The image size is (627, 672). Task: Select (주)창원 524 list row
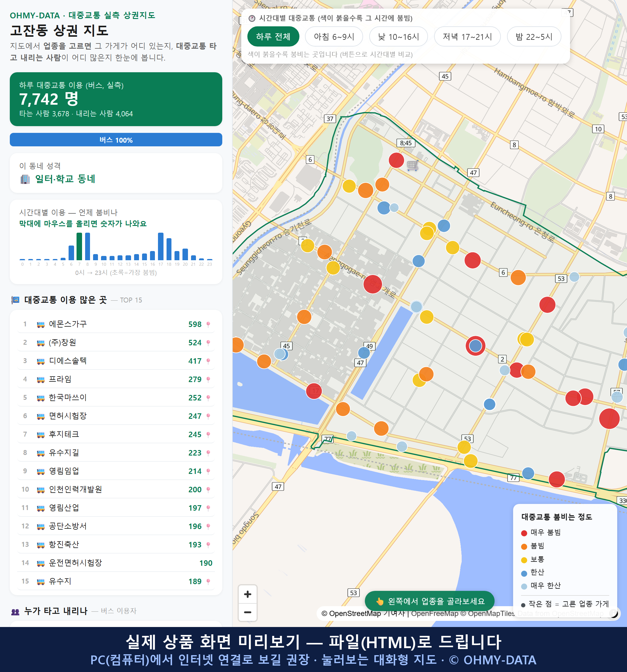pos(116,343)
